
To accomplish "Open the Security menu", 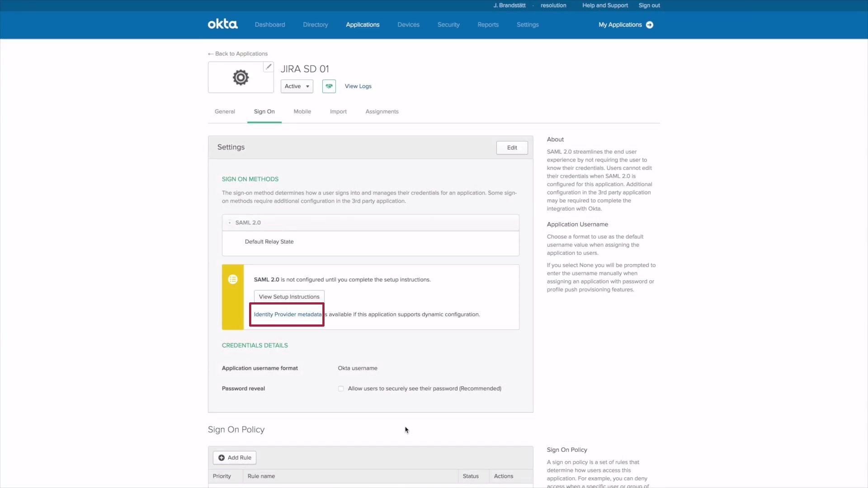I will 448,25.
